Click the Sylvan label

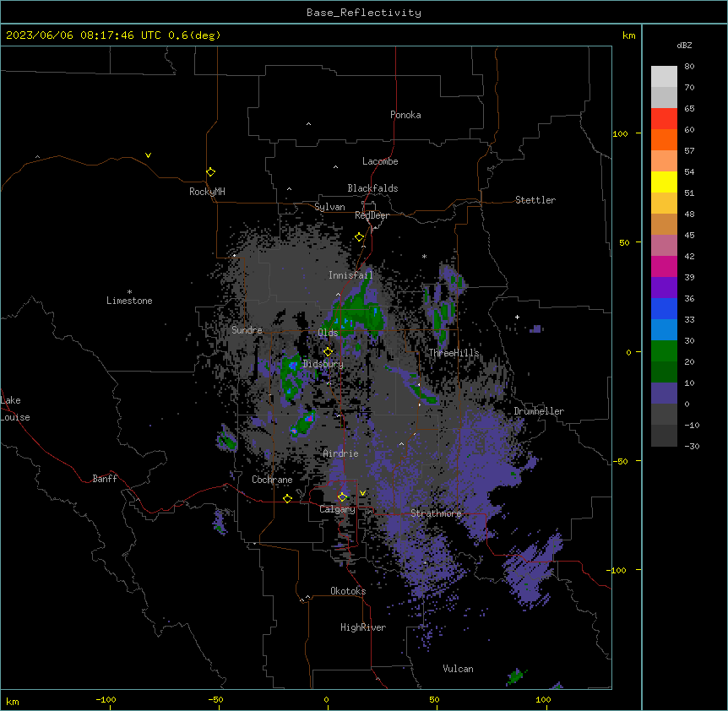[x=329, y=207]
